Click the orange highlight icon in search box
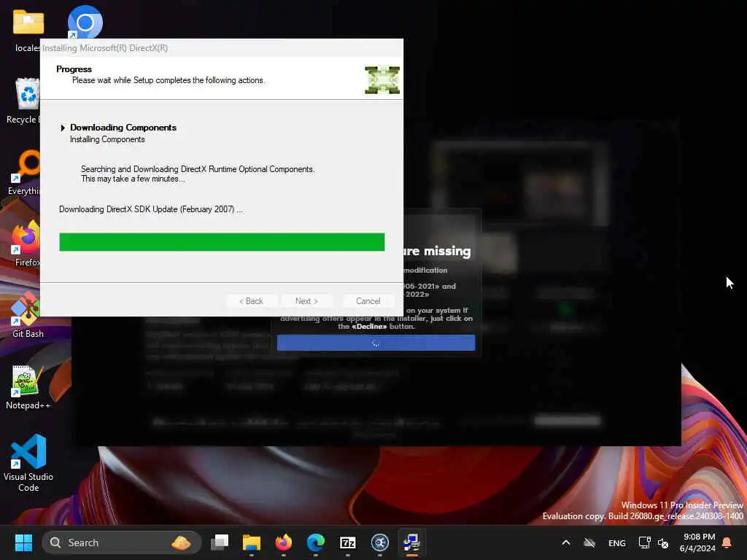This screenshot has height=560, width=747. [181, 542]
